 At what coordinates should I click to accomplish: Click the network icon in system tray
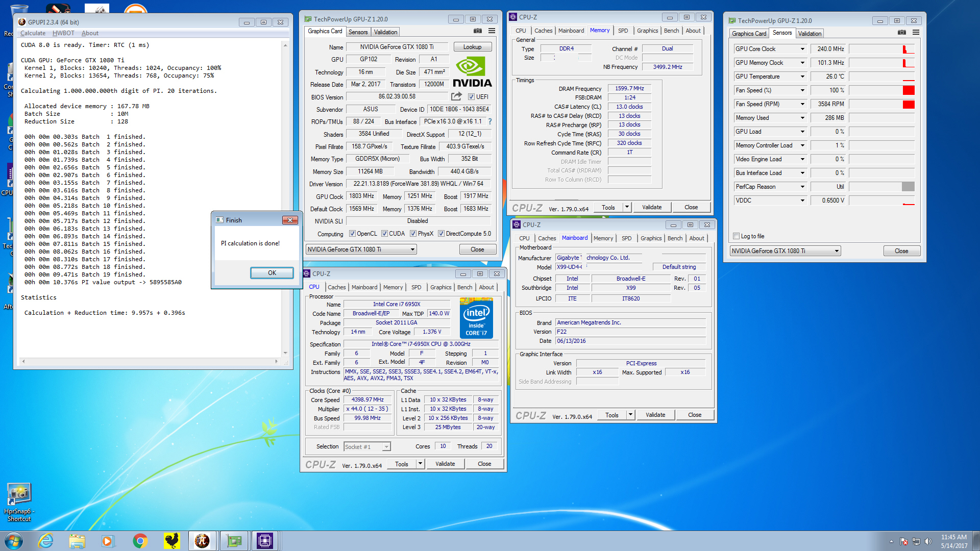point(916,541)
